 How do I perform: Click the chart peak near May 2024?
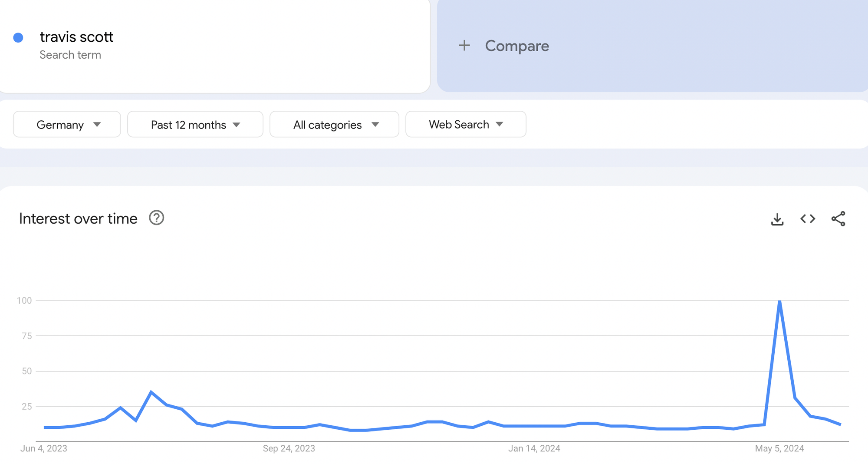pos(780,300)
